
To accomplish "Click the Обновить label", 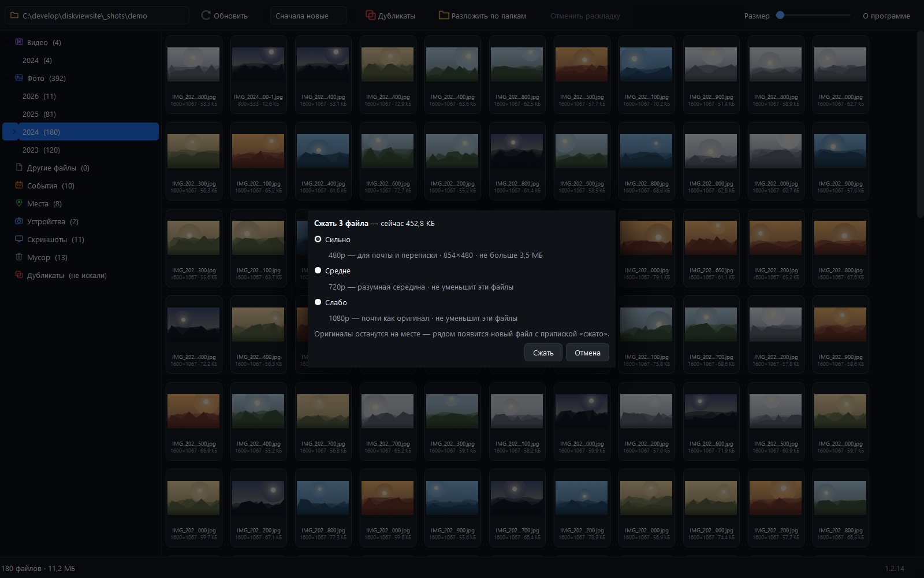I will [230, 16].
